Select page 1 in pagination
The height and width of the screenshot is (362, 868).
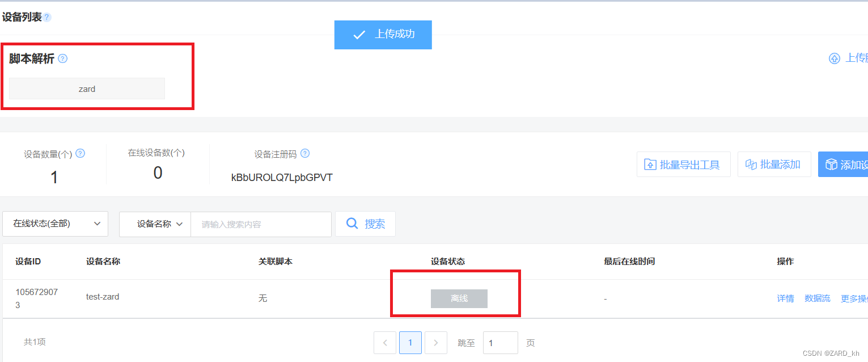click(x=410, y=343)
